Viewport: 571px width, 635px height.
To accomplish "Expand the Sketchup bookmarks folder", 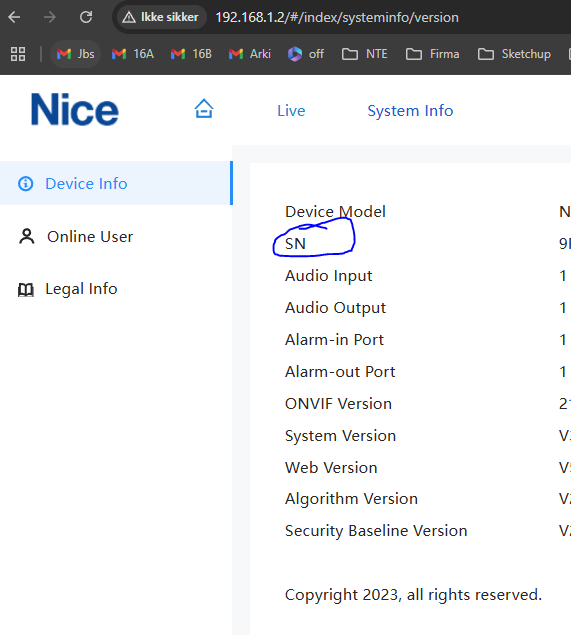I will pyautogui.click(x=514, y=54).
